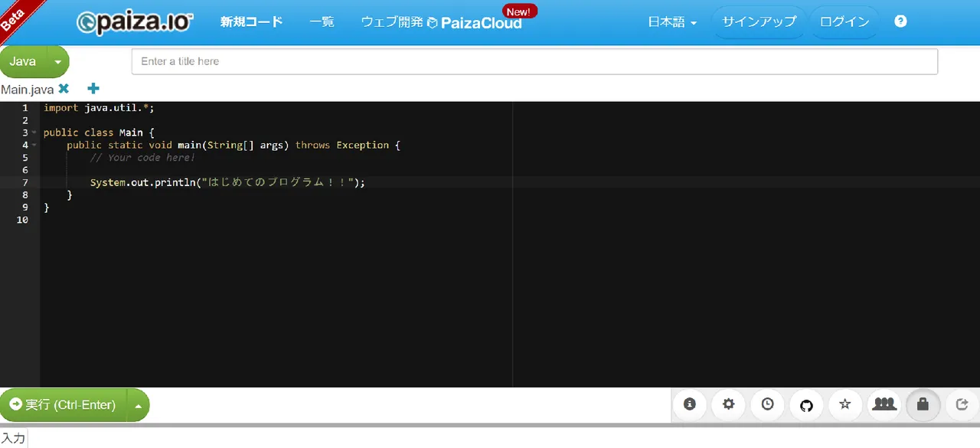Click the サインアップ button

759,22
